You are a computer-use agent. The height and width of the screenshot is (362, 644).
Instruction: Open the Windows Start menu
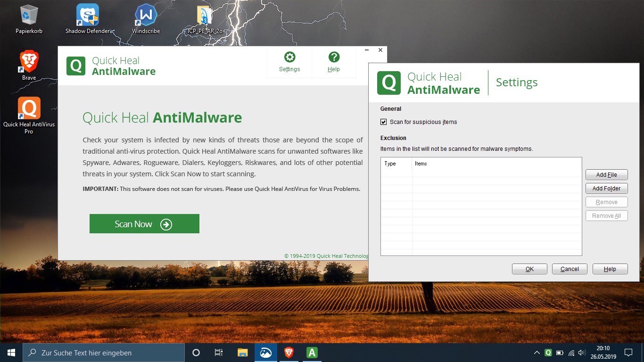11,353
